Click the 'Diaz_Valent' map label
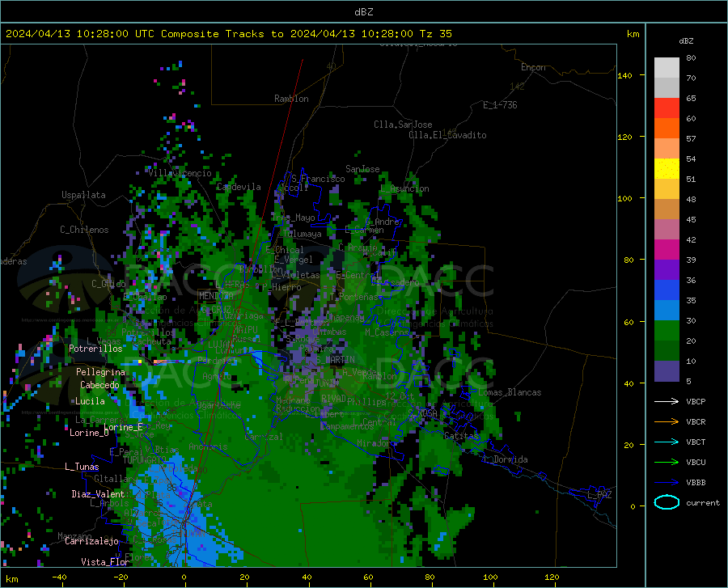Screen dimensions: 728x588 (98, 494)
